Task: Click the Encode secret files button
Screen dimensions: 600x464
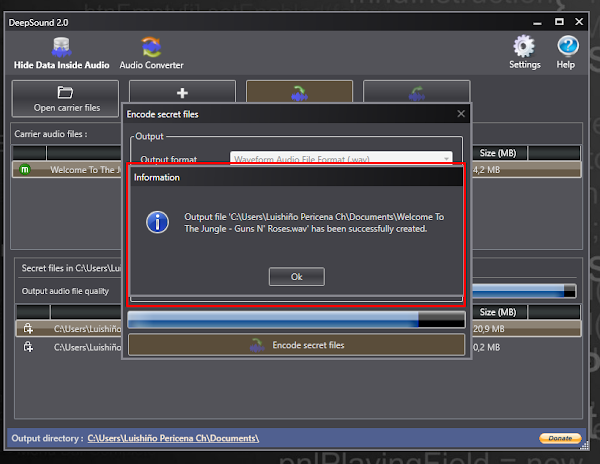Action: pyautogui.click(x=297, y=345)
